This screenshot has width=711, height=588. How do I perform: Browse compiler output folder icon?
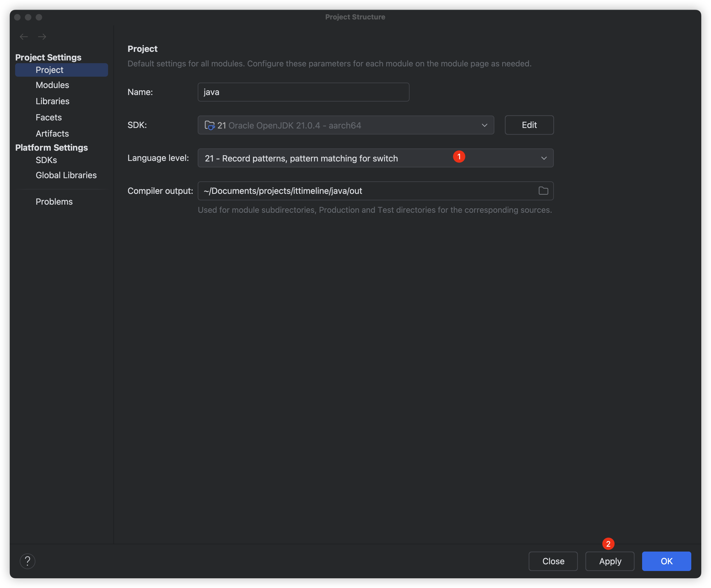point(543,191)
